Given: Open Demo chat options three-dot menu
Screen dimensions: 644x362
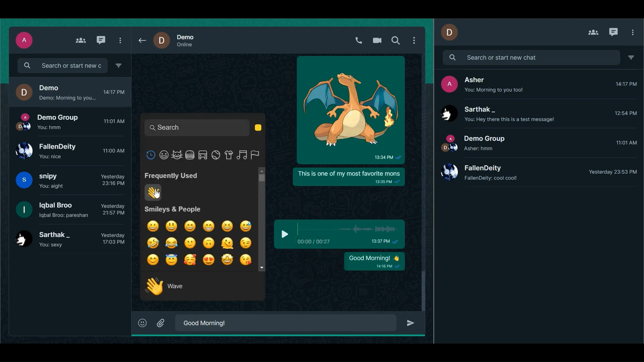Looking at the screenshot, I should [x=415, y=41].
